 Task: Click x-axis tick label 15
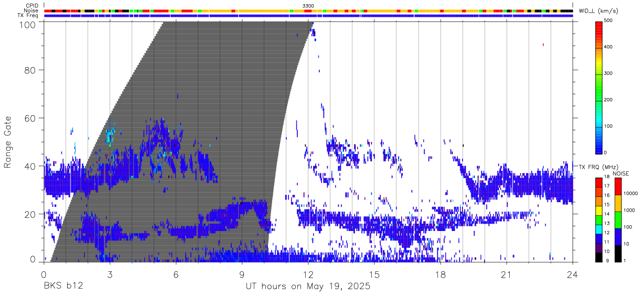coord(374,275)
